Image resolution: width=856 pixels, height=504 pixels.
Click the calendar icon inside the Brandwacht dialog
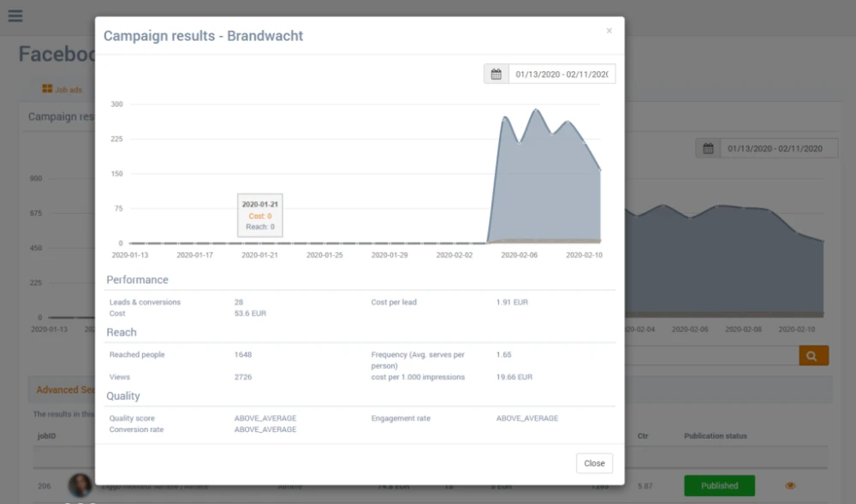click(x=496, y=74)
